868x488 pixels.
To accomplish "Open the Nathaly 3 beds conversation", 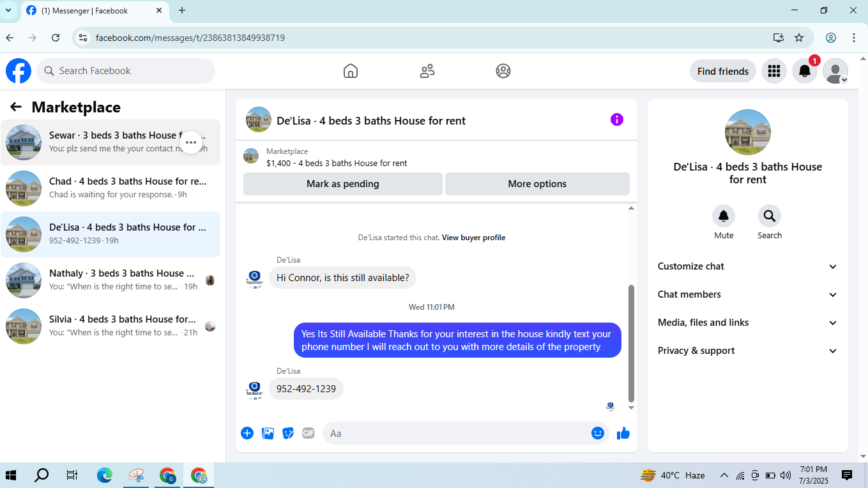I will click(110, 280).
